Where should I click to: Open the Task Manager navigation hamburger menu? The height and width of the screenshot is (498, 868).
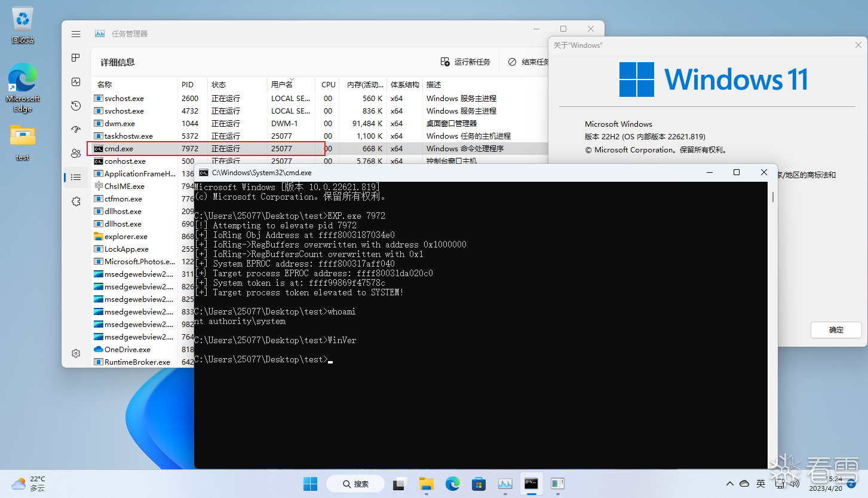tap(76, 34)
